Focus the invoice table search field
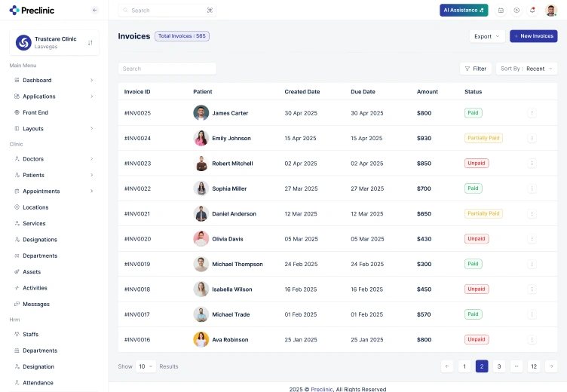This screenshot has width=567, height=392. click(167, 69)
